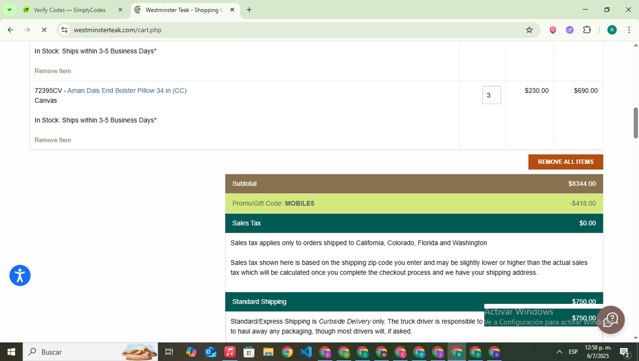Image resolution: width=639 pixels, height=361 pixels.
Task: Open the help chat bubble
Action: (x=611, y=320)
